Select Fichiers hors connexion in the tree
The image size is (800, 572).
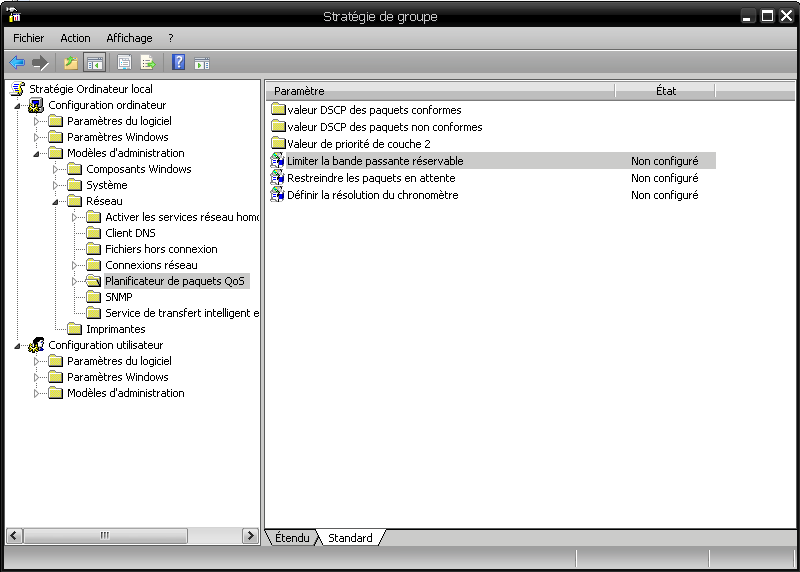pyautogui.click(x=161, y=249)
